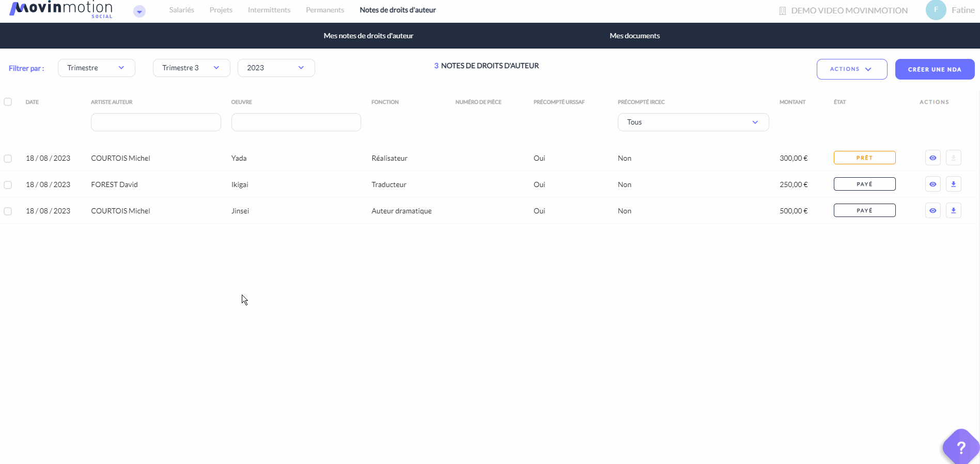980x464 pixels.
Task: Click CRÉER UNE NDA button
Action: click(935, 69)
